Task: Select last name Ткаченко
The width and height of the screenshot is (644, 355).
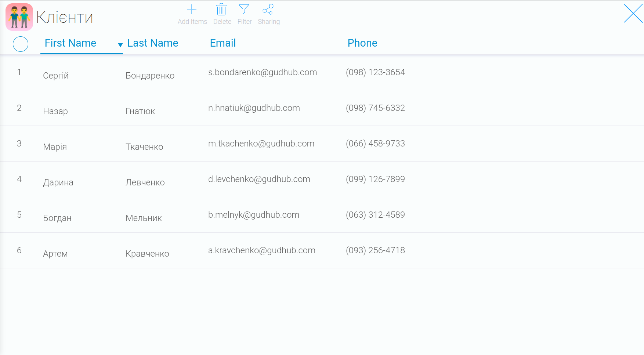Action: tap(144, 147)
